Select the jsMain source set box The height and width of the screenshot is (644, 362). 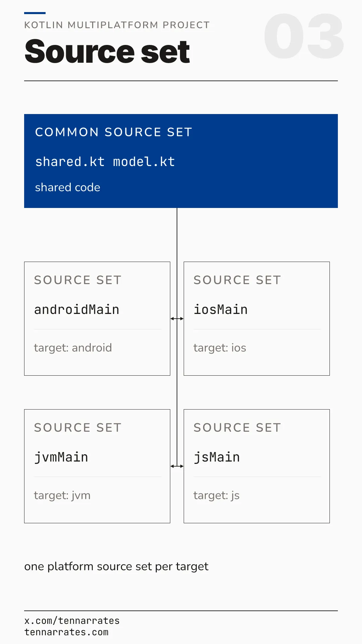(x=257, y=466)
